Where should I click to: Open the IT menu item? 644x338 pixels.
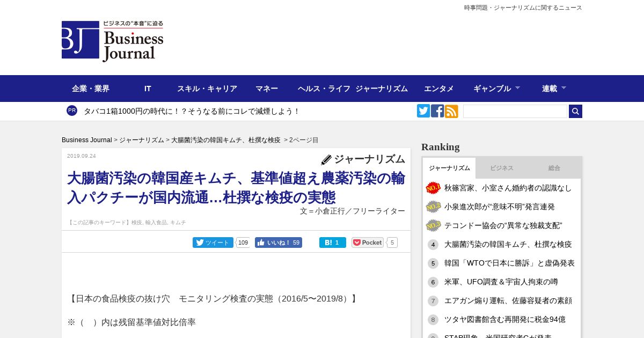(x=148, y=89)
